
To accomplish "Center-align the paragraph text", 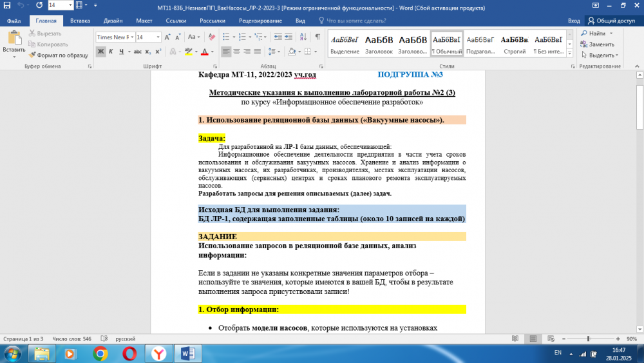I will pos(237,52).
